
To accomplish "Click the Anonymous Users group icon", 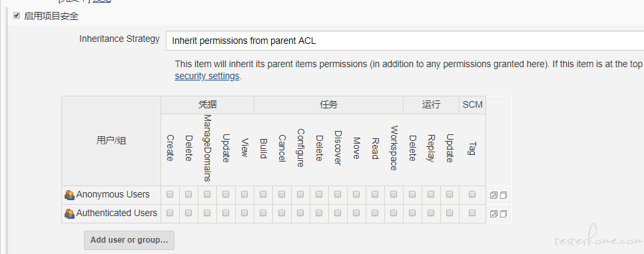I will click(x=69, y=195).
